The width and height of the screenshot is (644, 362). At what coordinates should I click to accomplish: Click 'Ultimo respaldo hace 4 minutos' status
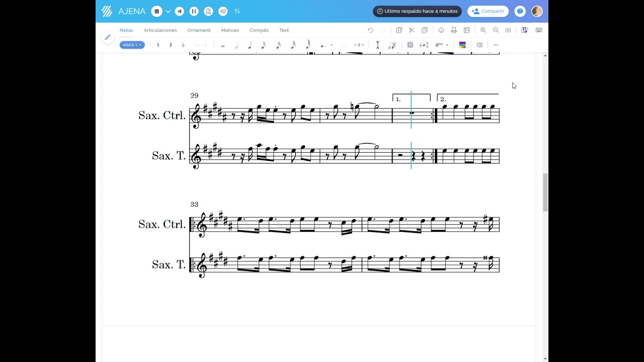417,11
